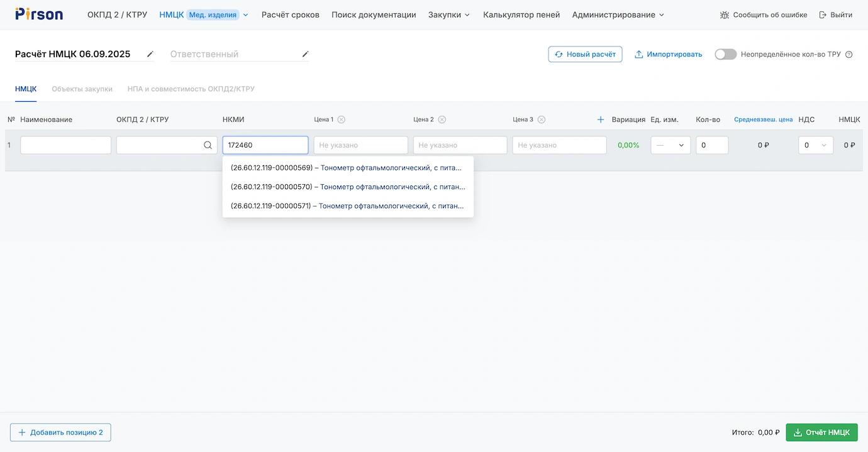
Task: Add a price column with plus icon
Action: coord(600,119)
